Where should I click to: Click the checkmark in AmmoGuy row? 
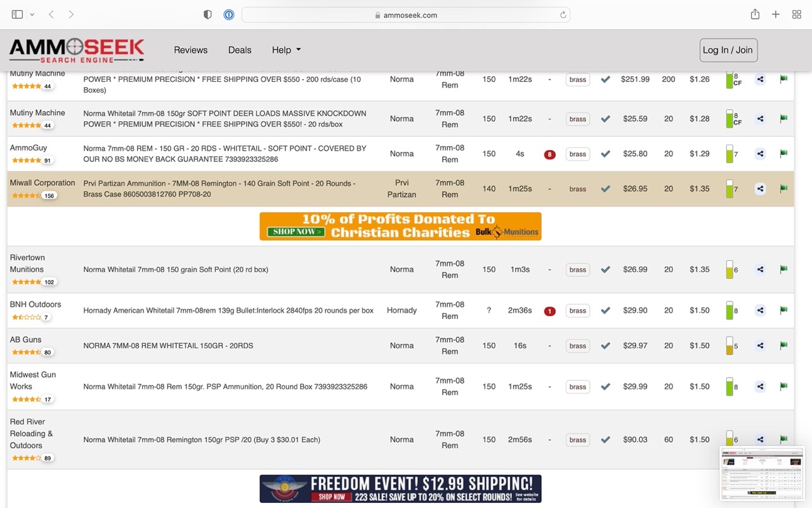coord(606,154)
